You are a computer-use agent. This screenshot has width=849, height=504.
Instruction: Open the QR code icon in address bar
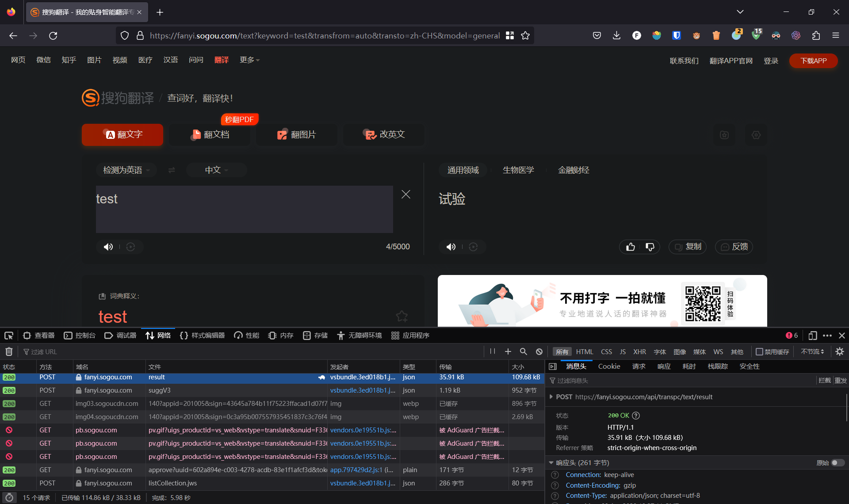click(x=510, y=36)
